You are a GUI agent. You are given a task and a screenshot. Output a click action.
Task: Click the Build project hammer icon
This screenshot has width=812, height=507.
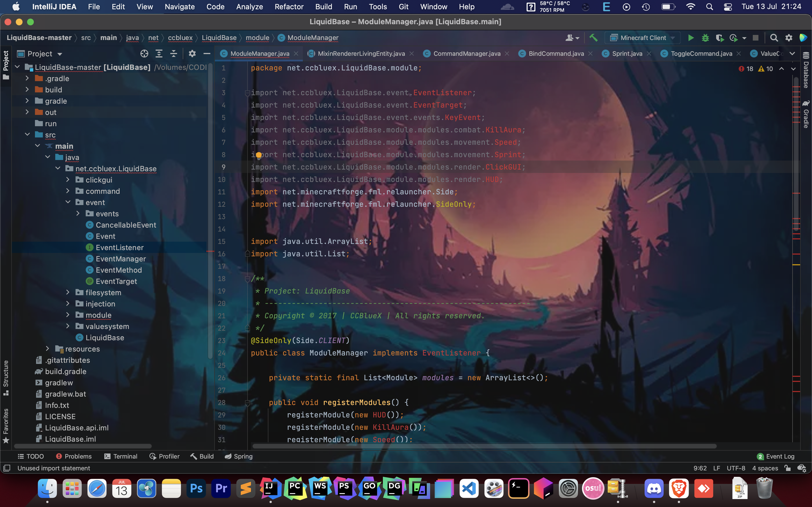[x=593, y=38]
